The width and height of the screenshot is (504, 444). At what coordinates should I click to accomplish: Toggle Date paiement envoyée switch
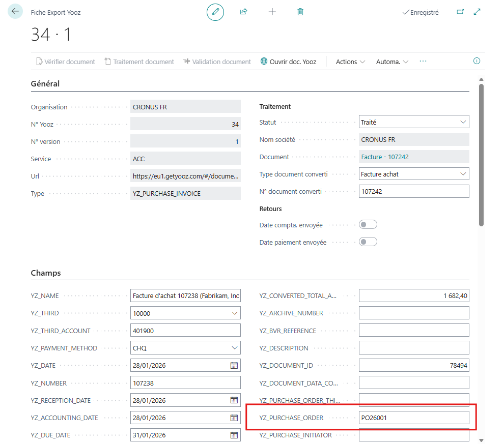(368, 242)
